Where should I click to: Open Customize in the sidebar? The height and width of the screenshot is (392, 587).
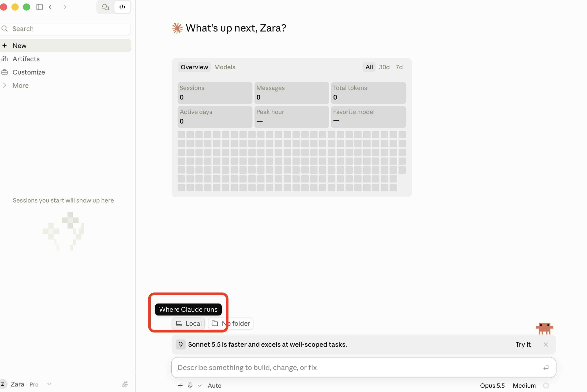click(65, 72)
